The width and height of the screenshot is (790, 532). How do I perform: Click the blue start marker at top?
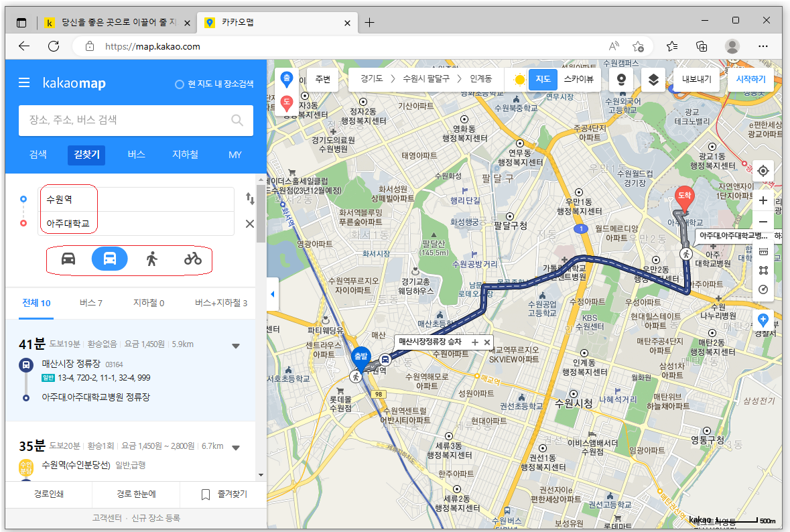287,80
